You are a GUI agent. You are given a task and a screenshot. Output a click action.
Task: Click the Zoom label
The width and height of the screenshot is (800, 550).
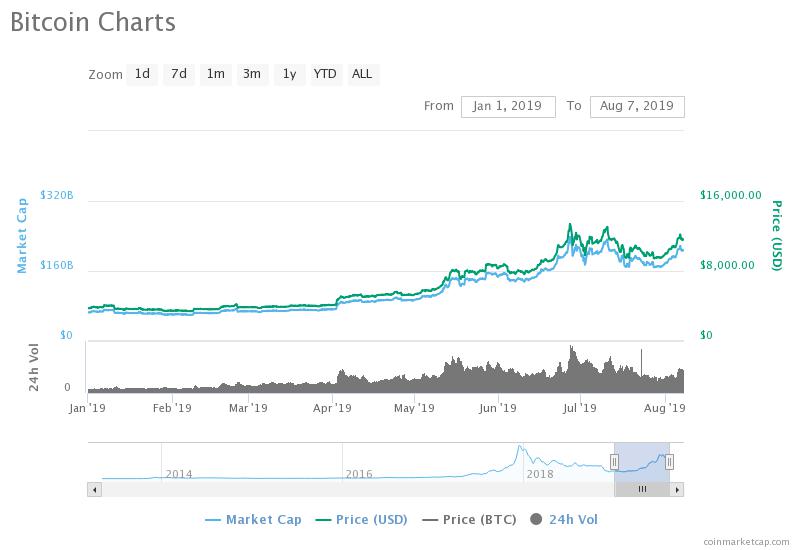tap(105, 75)
